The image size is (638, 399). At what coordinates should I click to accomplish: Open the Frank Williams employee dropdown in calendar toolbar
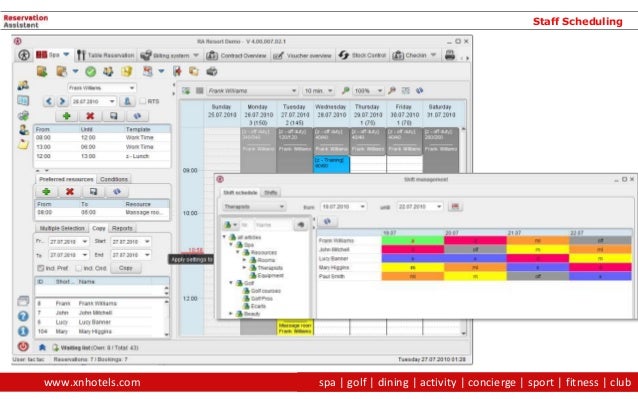252,91
